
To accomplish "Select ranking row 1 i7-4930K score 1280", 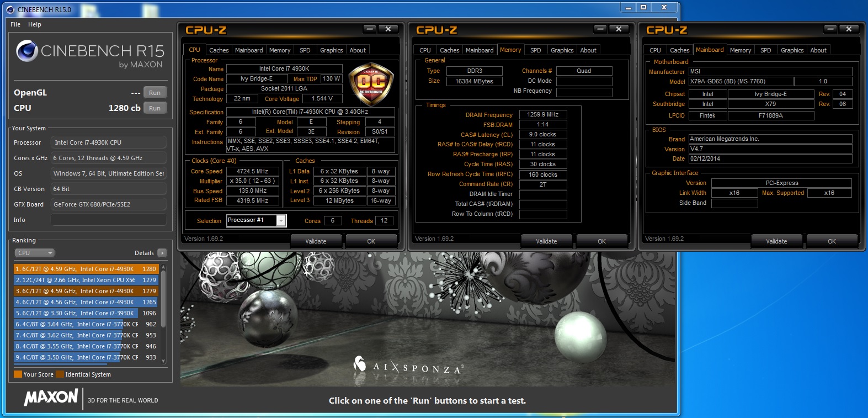I will pyautogui.click(x=86, y=269).
